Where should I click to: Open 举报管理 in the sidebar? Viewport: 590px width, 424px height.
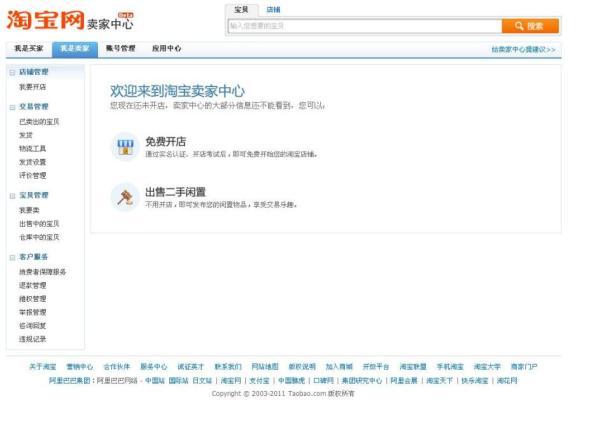coord(32,313)
